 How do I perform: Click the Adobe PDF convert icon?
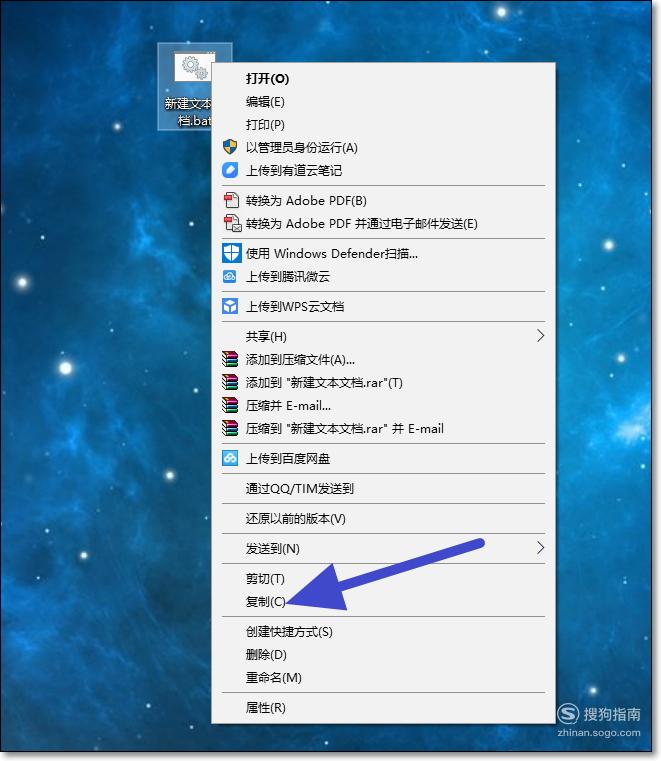point(231,200)
